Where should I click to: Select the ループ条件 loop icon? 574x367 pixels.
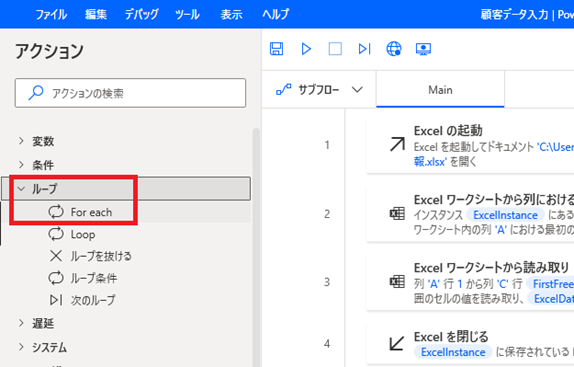pyautogui.click(x=56, y=278)
